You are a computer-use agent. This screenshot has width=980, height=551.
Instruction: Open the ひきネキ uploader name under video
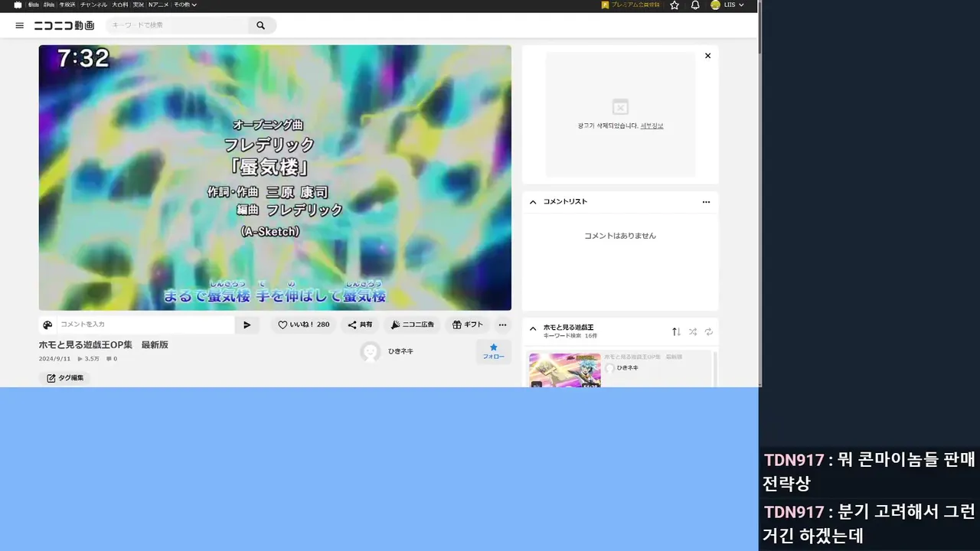pos(400,351)
